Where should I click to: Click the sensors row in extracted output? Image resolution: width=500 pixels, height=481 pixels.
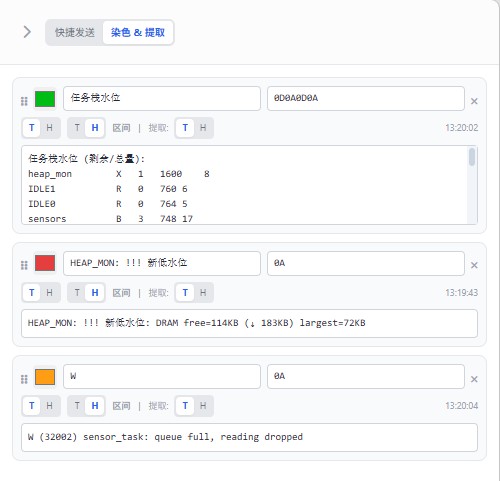pos(110,219)
